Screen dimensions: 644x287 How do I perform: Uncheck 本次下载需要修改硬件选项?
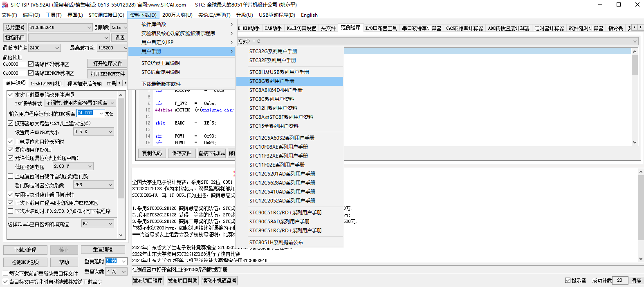pos(11,95)
